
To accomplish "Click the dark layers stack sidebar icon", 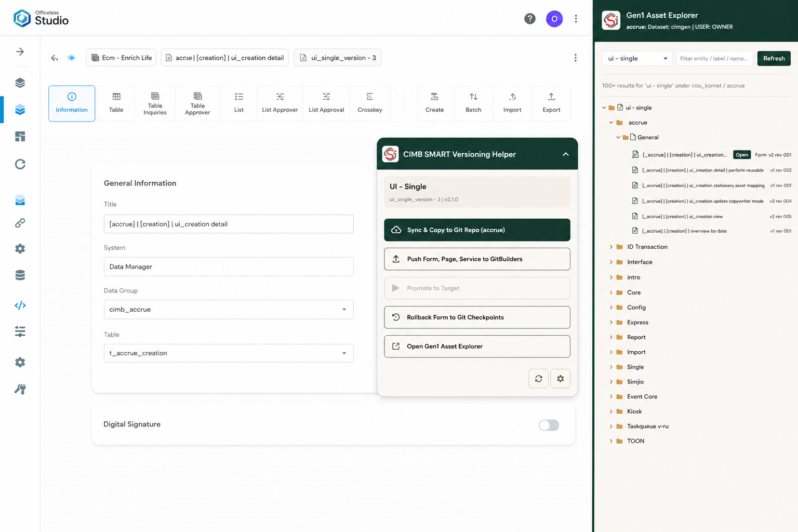I will tap(20, 83).
